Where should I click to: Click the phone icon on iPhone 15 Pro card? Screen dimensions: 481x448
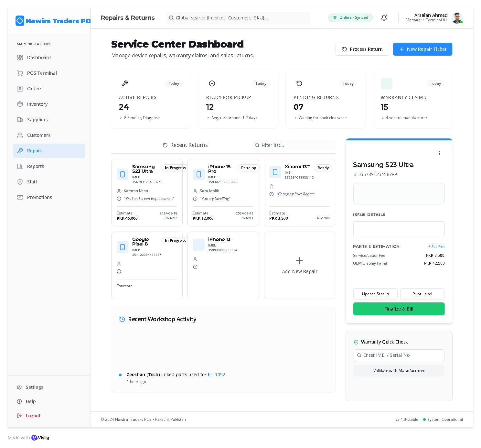[198, 174]
